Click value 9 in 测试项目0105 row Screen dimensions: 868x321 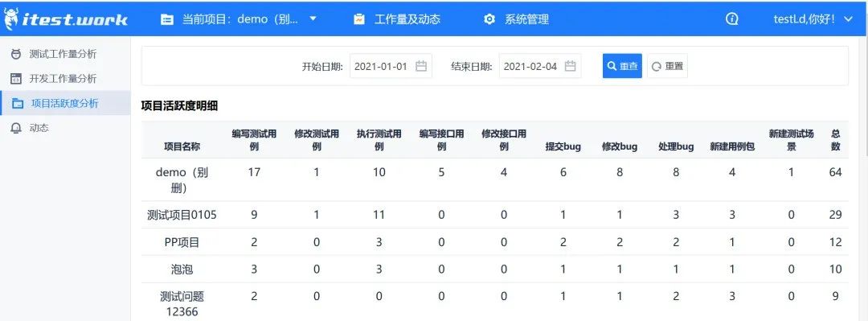(254, 215)
